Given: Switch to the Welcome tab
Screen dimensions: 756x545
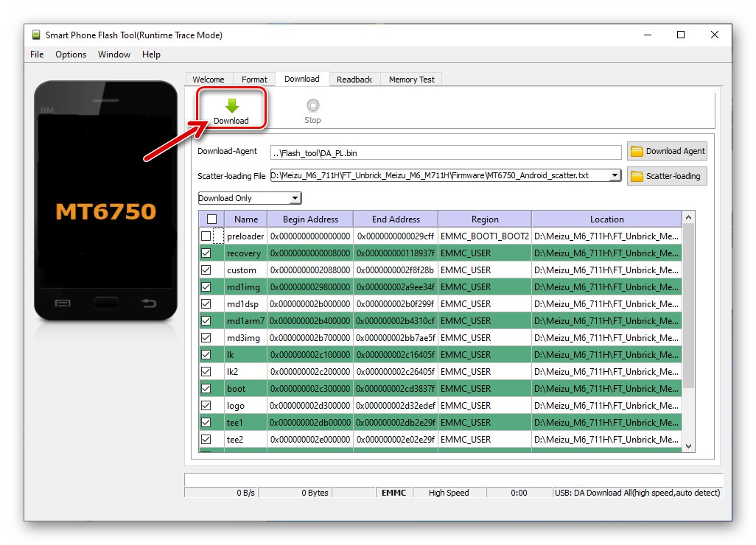Looking at the screenshot, I should 209,80.
